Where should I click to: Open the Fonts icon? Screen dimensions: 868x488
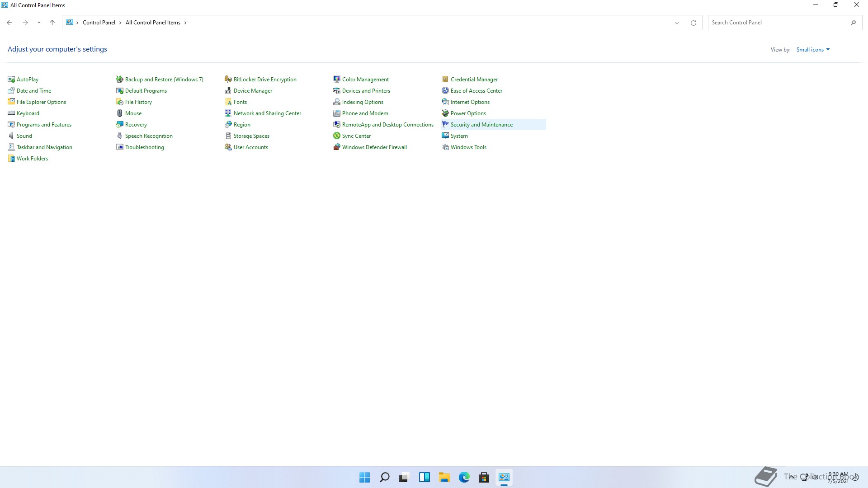[x=228, y=102]
